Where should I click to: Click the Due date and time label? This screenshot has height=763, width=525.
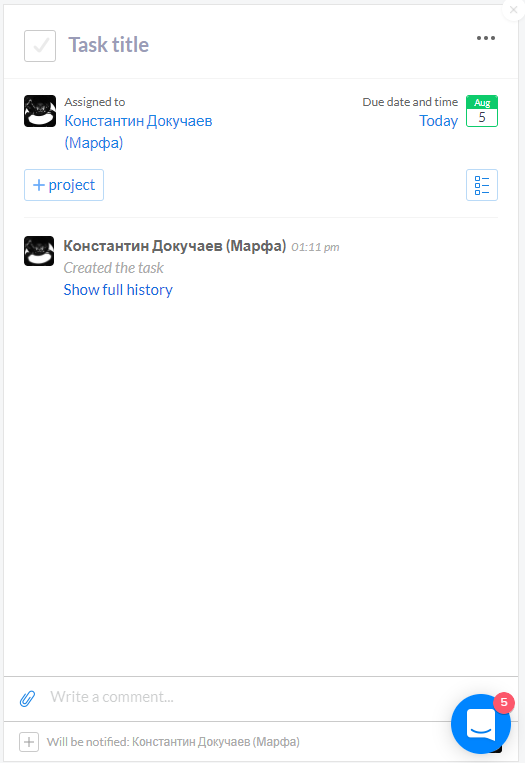(410, 102)
